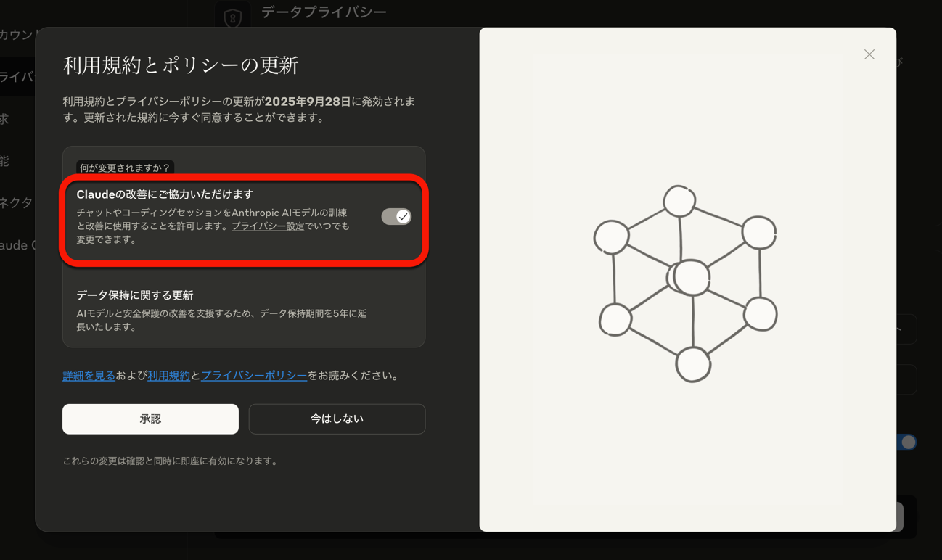Toggle the blue switch behind the dialog
The height and width of the screenshot is (560, 942).
pyautogui.click(x=906, y=442)
